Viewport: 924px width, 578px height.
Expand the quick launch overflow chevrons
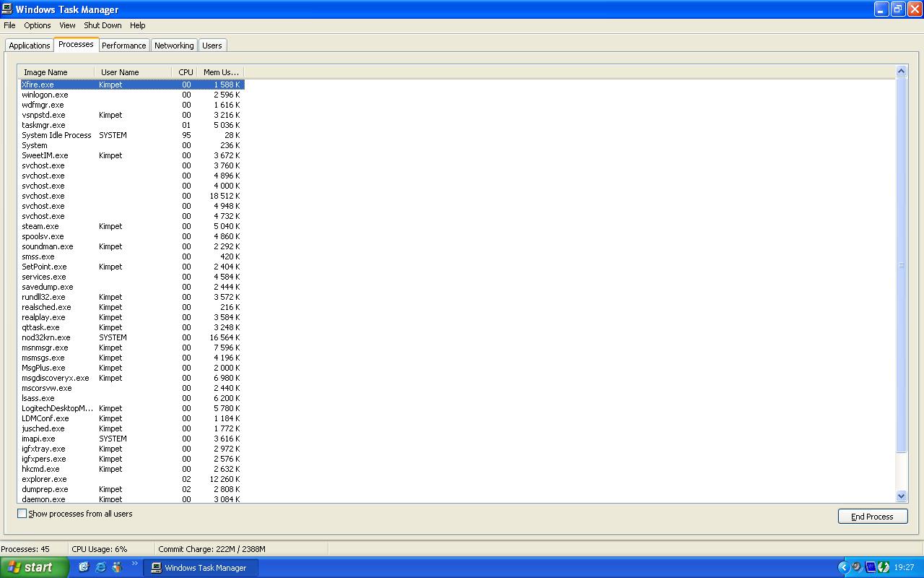click(x=134, y=564)
